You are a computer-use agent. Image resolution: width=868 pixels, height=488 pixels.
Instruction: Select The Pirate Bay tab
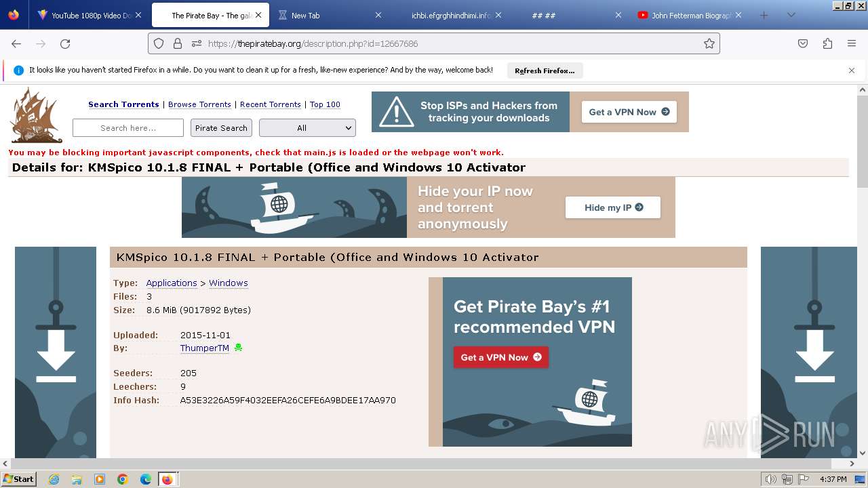tap(210, 15)
